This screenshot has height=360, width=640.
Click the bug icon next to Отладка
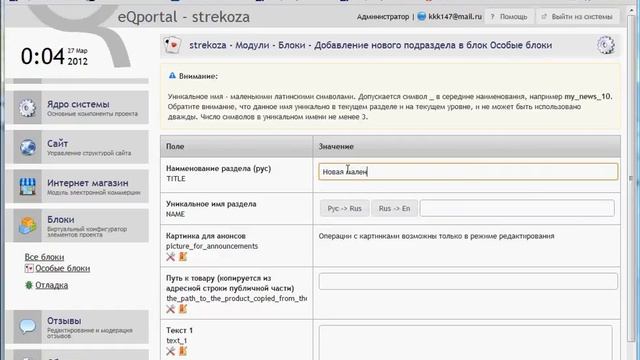[x=29, y=285]
